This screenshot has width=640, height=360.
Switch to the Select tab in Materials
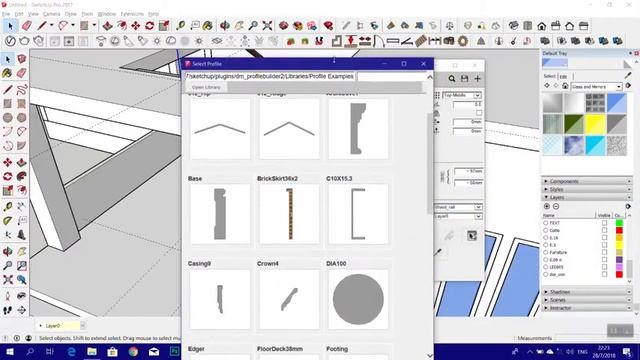pyautogui.click(x=549, y=76)
